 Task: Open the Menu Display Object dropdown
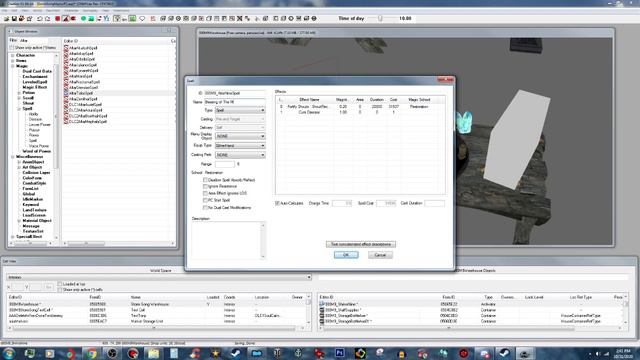tap(240, 136)
